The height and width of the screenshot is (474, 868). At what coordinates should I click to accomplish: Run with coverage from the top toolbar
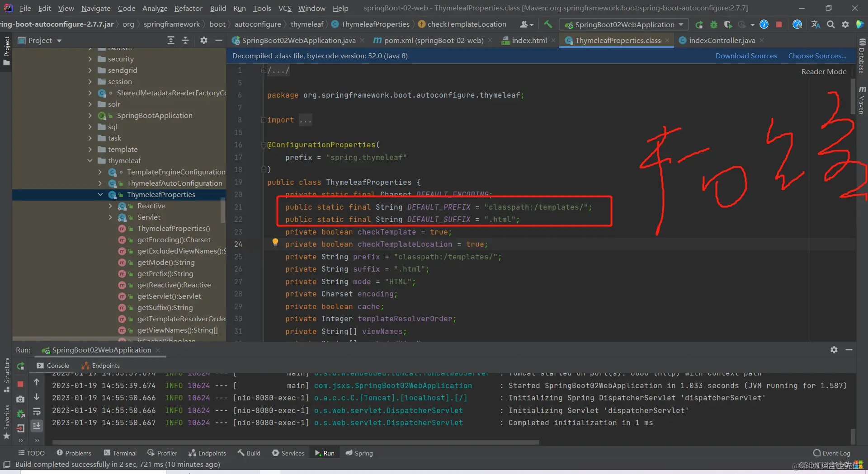(728, 24)
